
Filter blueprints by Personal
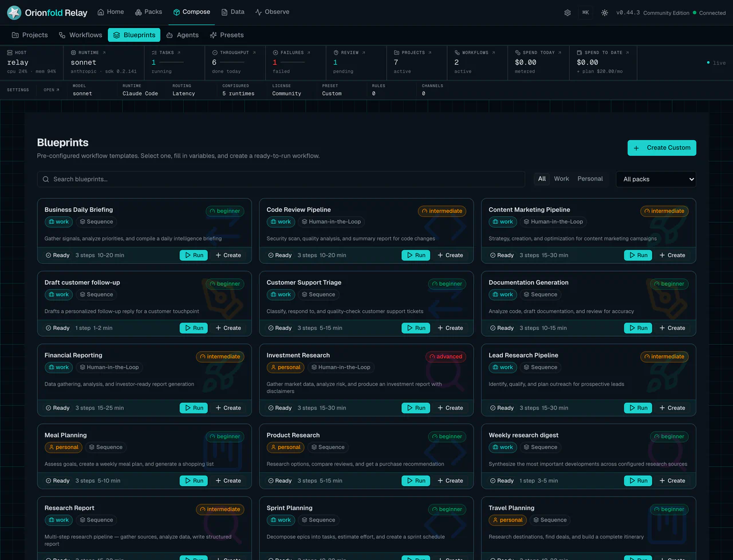point(590,179)
